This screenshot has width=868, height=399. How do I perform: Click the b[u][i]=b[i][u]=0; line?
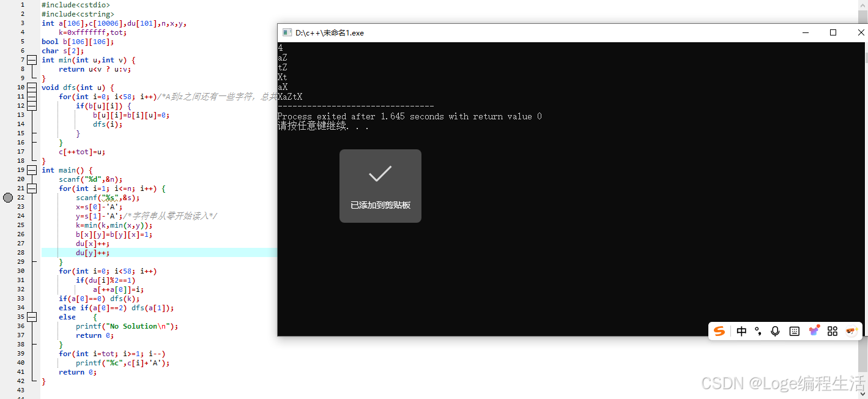[132, 115]
